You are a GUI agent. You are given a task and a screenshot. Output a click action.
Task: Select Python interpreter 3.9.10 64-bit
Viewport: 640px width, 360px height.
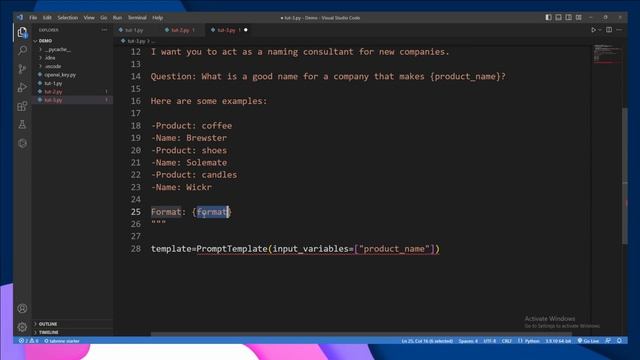click(558, 341)
